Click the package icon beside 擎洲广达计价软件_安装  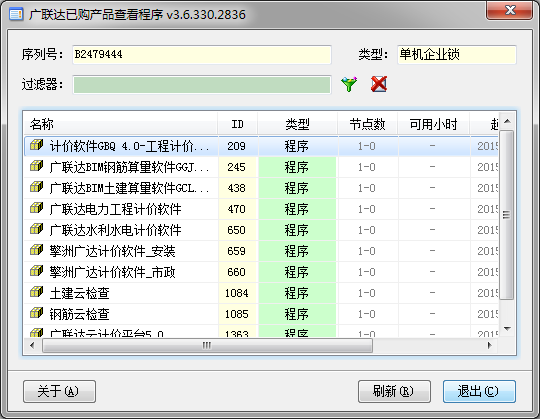[36, 250]
